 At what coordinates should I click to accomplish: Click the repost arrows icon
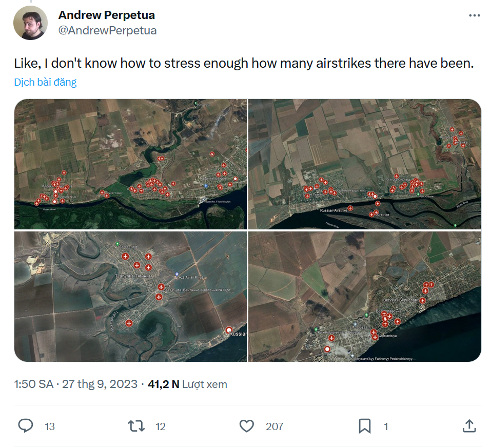click(136, 426)
